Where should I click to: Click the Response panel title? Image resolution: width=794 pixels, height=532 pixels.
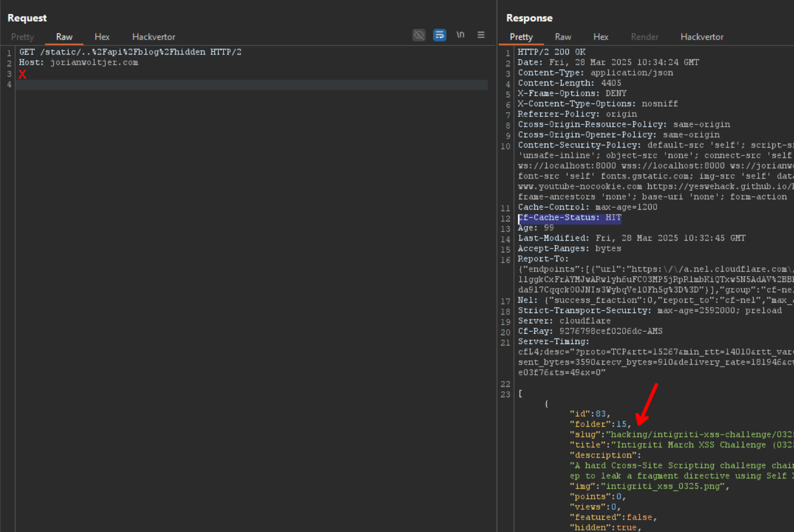click(529, 18)
